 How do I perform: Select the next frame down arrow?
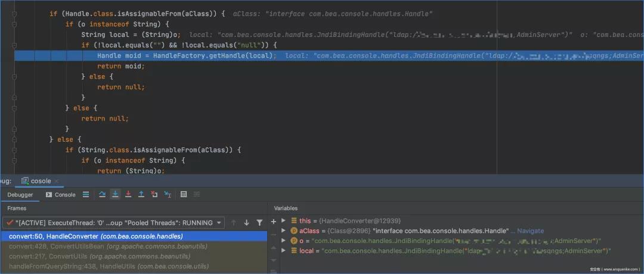coord(246,223)
